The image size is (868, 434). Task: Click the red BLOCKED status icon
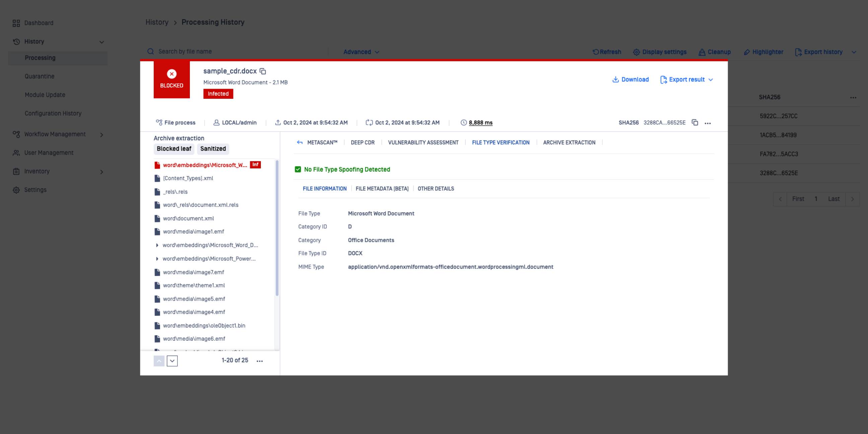171,74
